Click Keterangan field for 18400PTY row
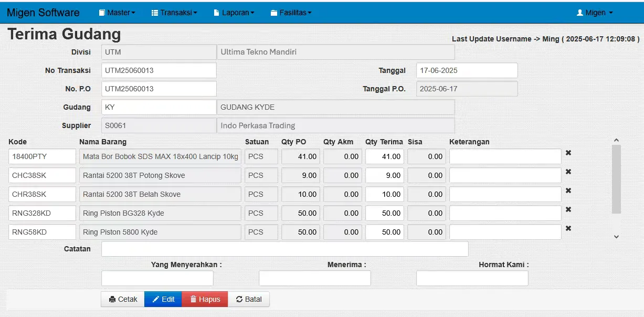The height and width of the screenshot is (317, 644). 505,156
